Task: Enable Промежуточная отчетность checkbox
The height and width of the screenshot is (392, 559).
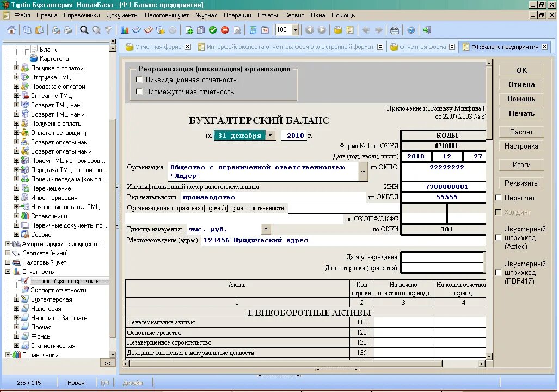Action: point(139,91)
